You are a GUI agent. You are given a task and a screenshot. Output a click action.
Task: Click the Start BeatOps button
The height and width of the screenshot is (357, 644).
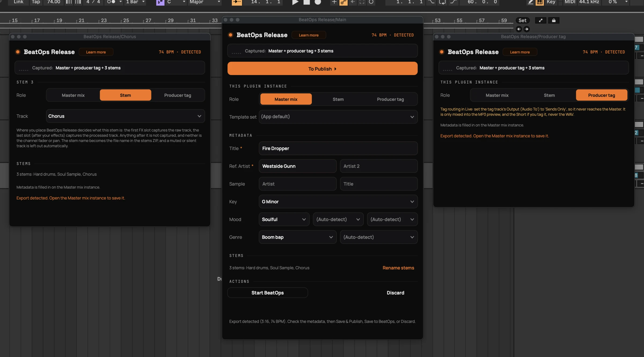(x=268, y=293)
